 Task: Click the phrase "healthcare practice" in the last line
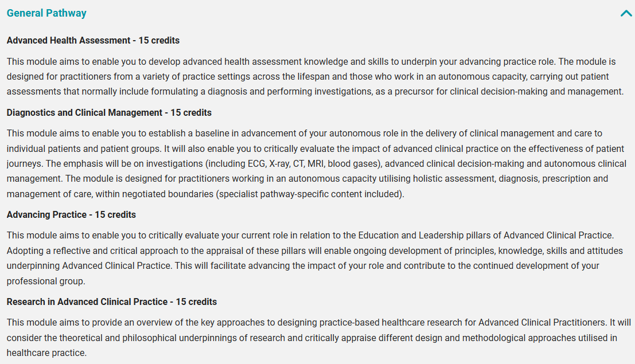46,353
